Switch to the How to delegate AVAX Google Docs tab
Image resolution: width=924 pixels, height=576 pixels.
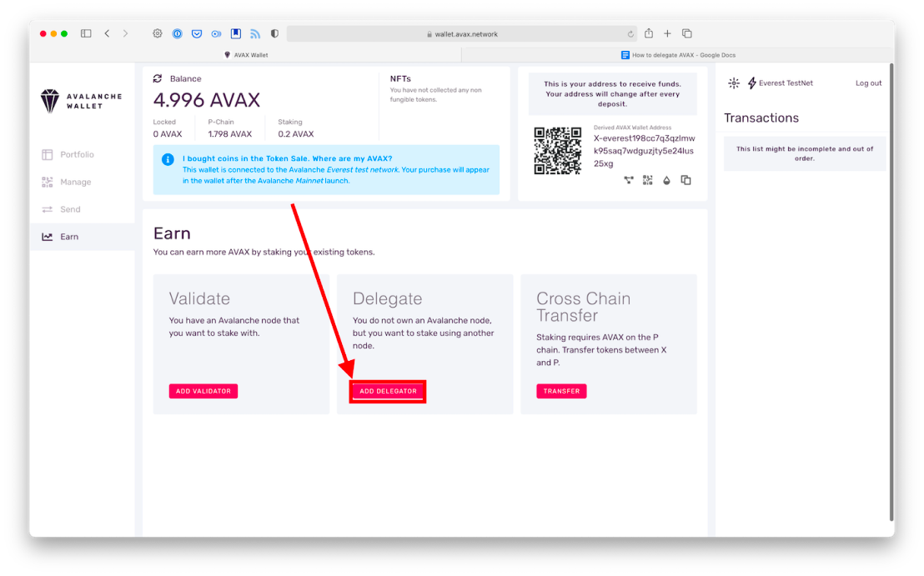pos(678,55)
